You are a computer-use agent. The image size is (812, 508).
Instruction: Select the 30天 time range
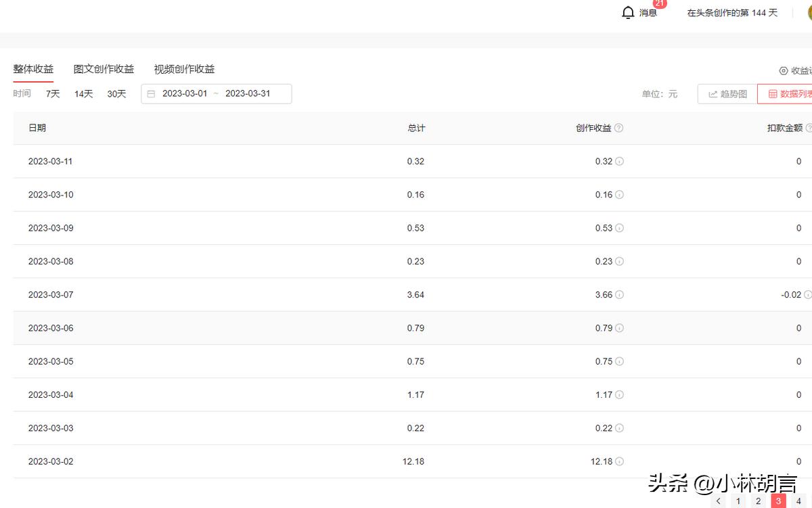[116, 94]
